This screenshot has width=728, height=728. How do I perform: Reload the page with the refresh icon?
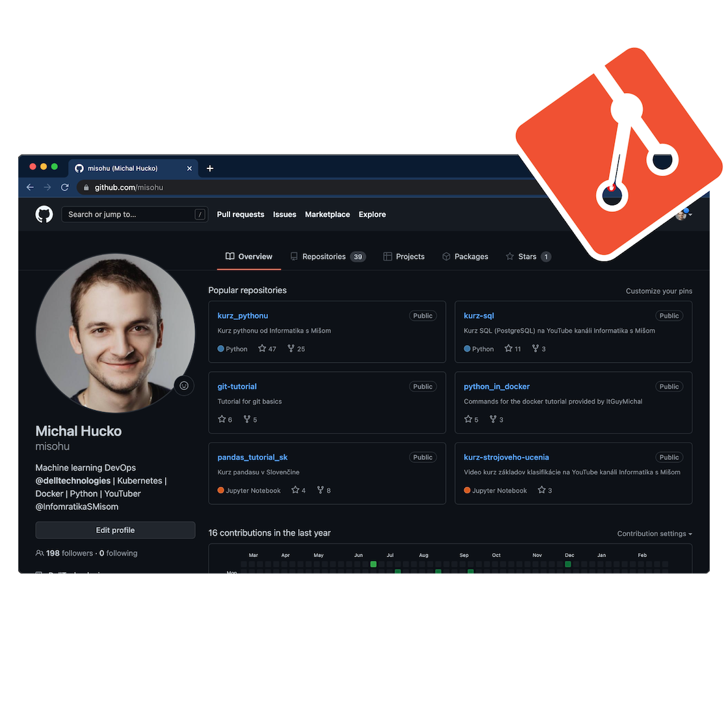65,187
